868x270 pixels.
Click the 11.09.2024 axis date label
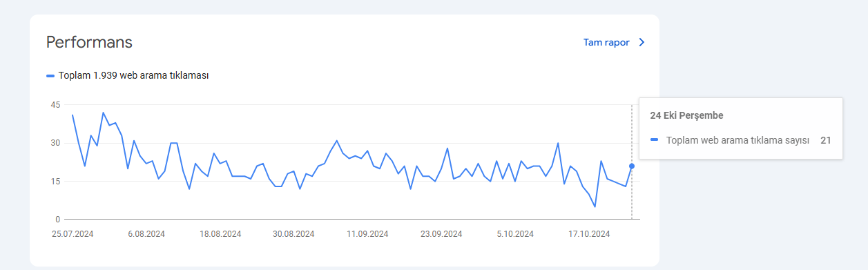coord(367,233)
